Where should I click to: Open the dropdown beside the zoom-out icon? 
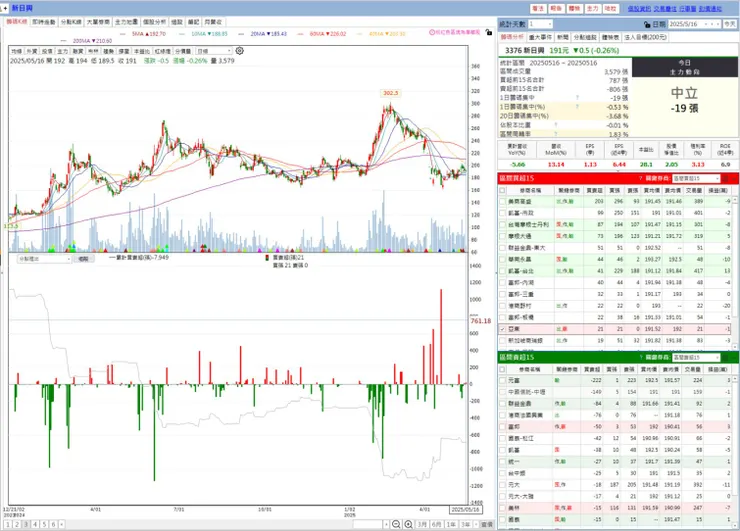[x=386, y=524]
